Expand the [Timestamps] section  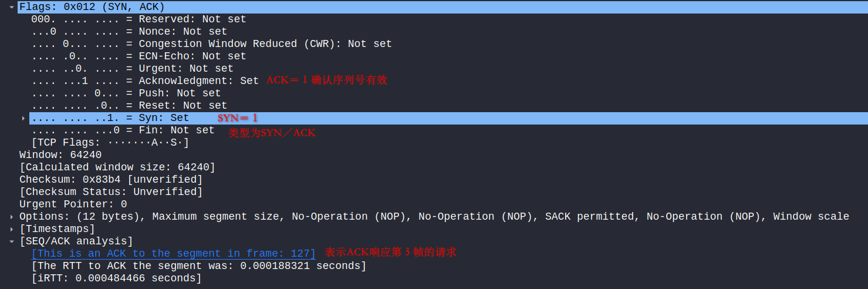[x=12, y=229]
